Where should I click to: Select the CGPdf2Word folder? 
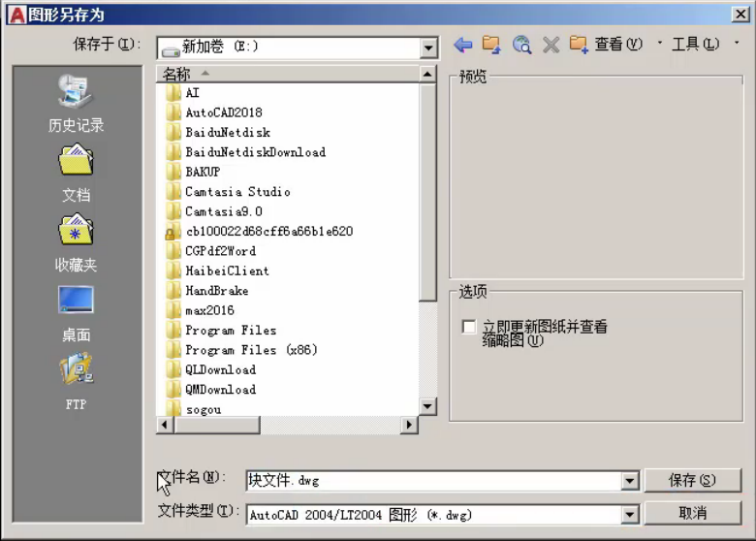211,251
